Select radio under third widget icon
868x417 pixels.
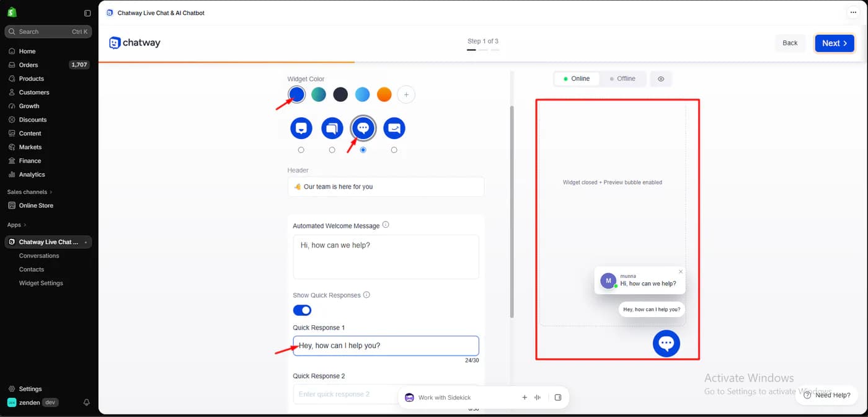pyautogui.click(x=363, y=150)
